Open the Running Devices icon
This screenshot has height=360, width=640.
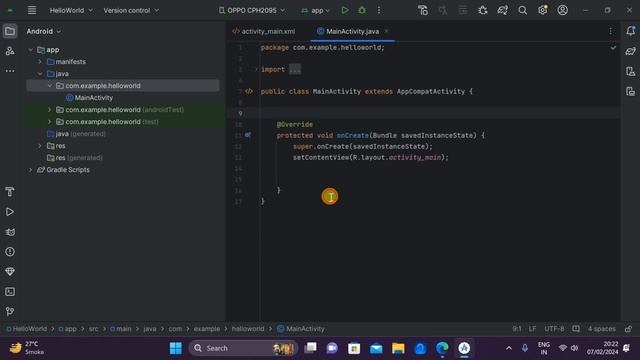coord(630,91)
